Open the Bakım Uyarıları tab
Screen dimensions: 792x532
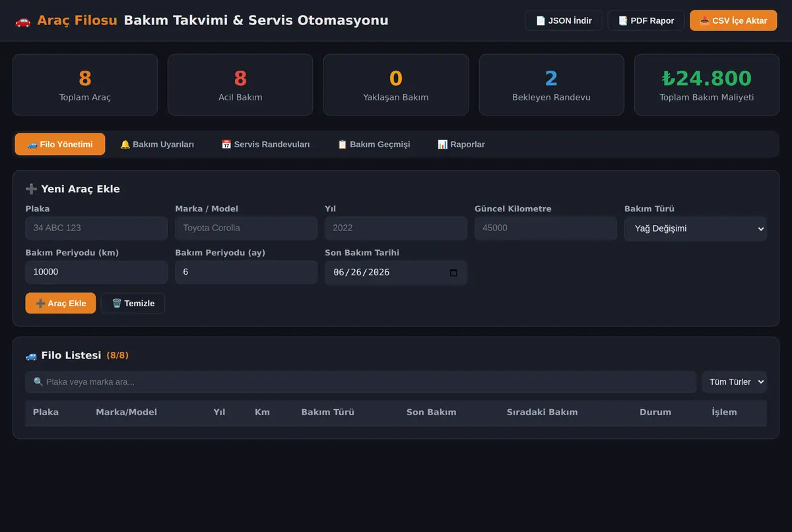[x=157, y=144]
